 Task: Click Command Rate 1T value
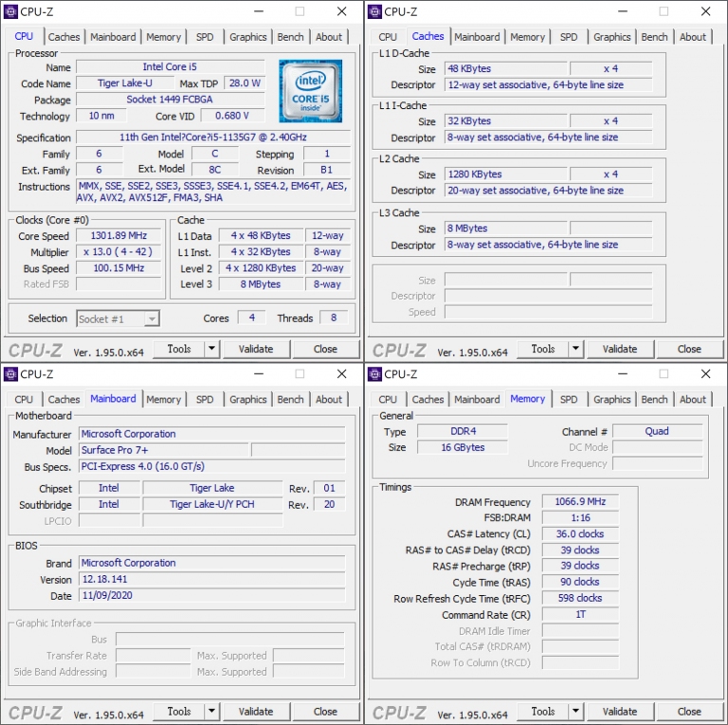coord(580,614)
